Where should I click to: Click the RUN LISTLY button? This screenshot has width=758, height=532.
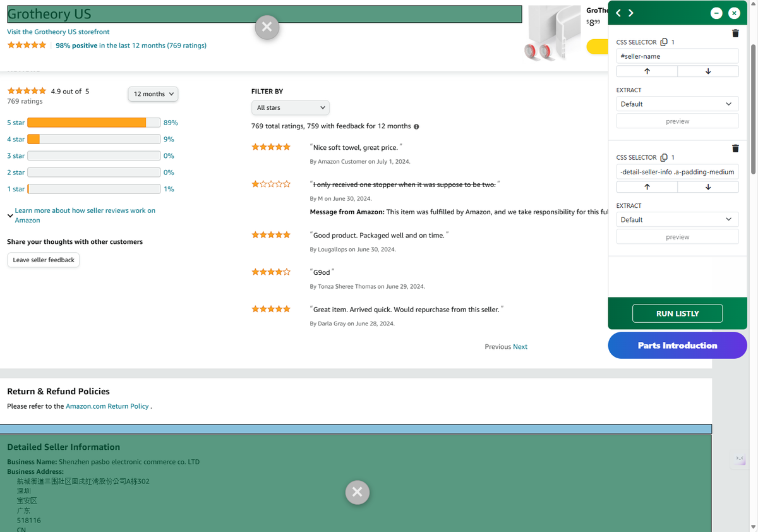[x=677, y=313]
